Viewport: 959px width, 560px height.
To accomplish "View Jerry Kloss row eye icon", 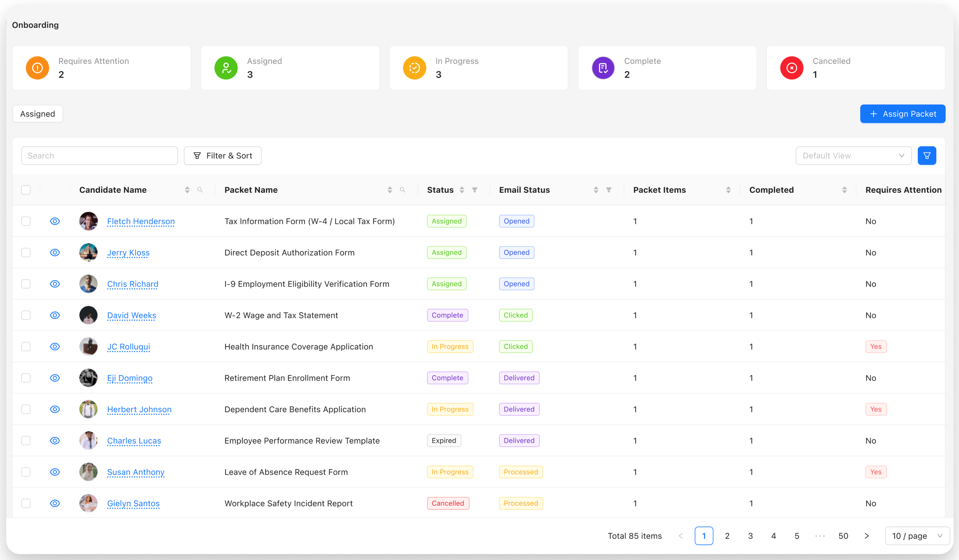I will pos(55,253).
